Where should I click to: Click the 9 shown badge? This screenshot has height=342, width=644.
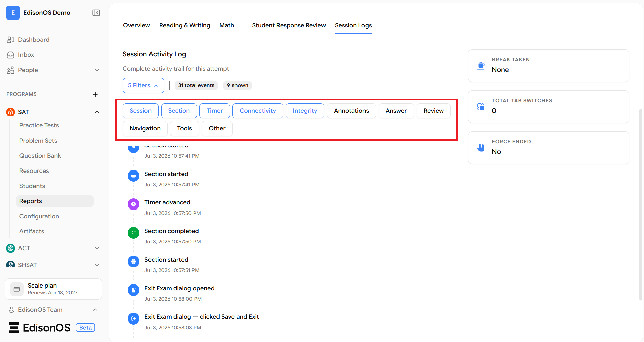238,85
